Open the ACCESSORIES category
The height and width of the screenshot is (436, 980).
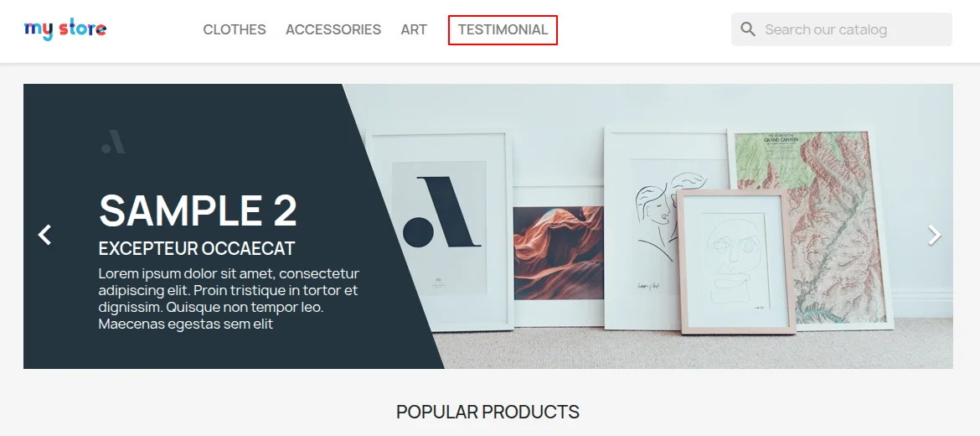pos(333,29)
